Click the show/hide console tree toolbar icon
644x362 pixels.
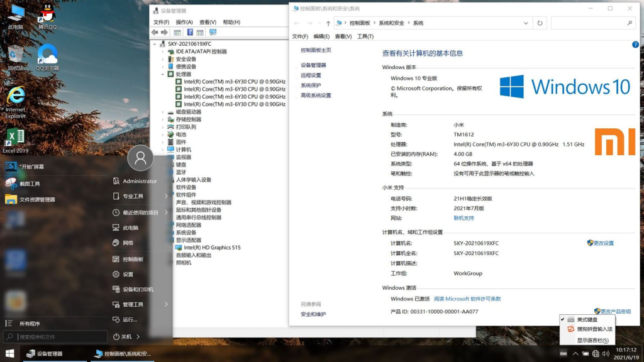(x=177, y=33)
